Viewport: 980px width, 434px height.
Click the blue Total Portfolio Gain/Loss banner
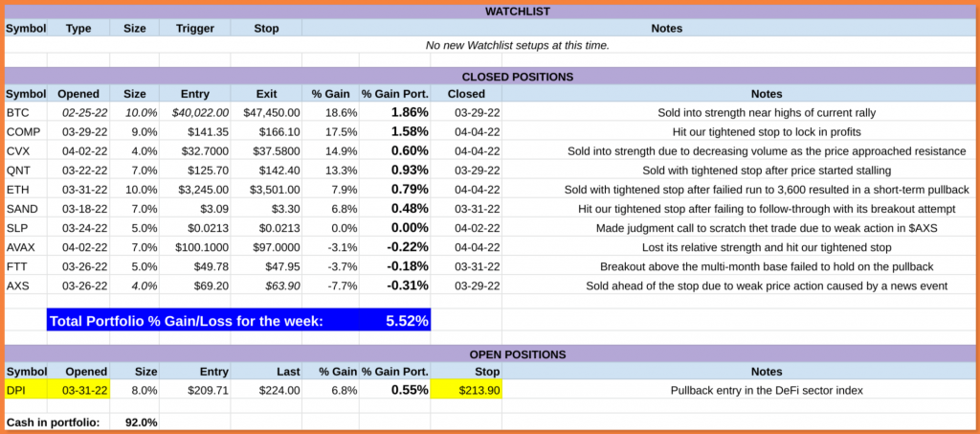tap(238, 322)
